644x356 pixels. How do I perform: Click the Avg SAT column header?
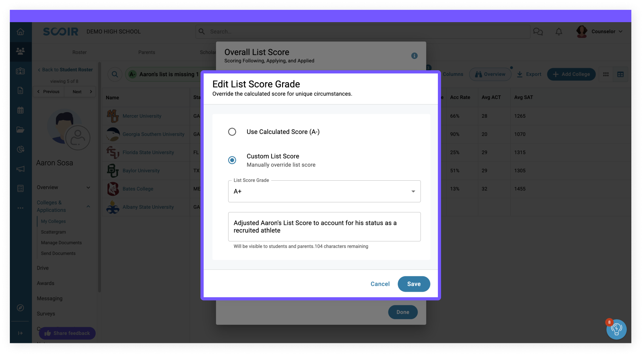523,98
